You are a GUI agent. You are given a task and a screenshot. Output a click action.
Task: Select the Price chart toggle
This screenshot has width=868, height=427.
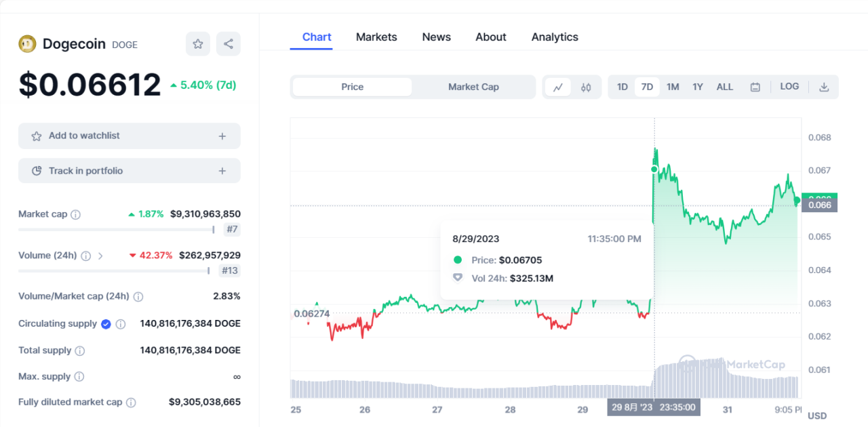352,87
